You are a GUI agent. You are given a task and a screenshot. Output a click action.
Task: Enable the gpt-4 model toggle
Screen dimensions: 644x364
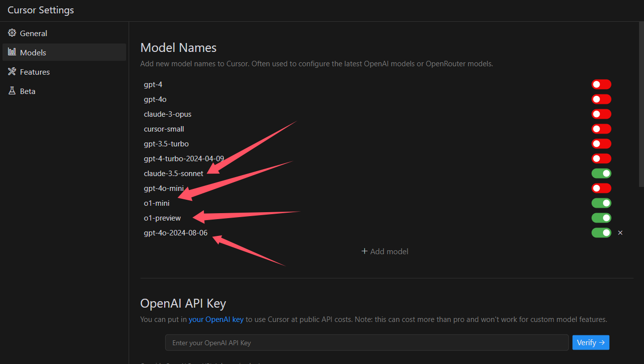[601, 85]
